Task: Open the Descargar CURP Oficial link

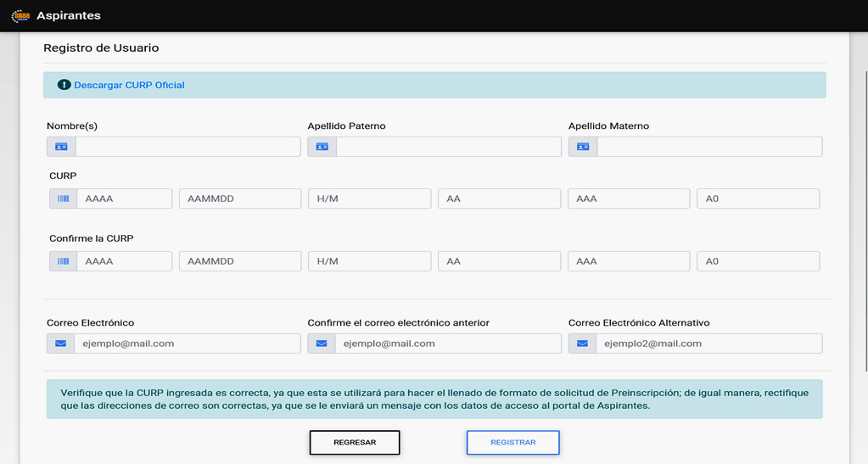Action: 129,85
